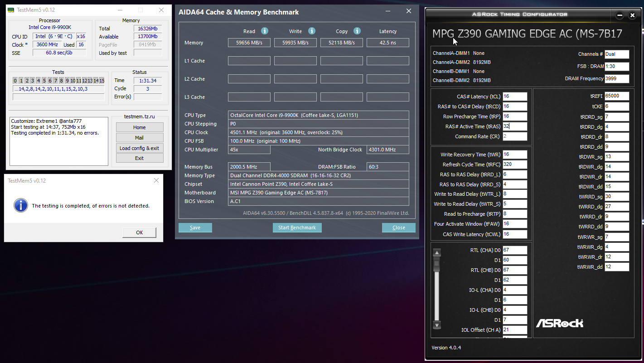The width and height of the screenshot is (644, 363).
Task: Select the Memory Type field in AIDA64
Action: 319,175
